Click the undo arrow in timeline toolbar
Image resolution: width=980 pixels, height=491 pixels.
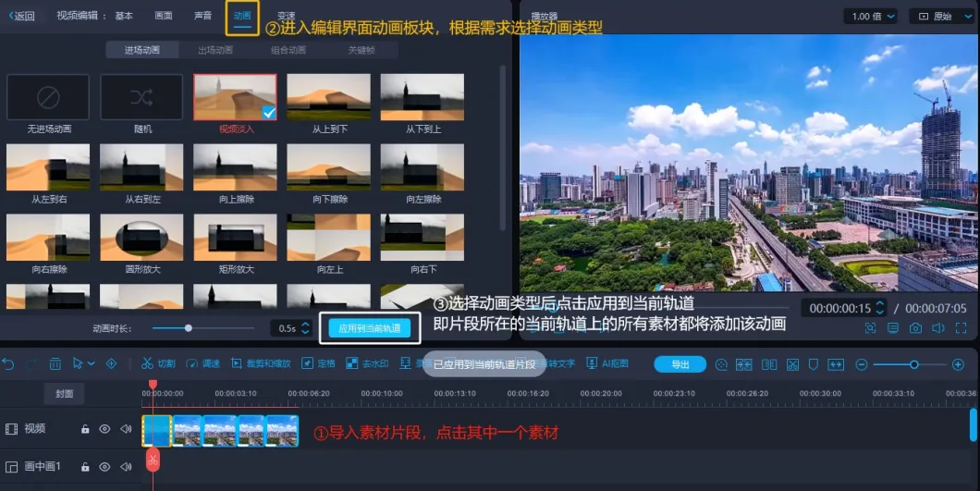pyautogui.click(x=9, y=364)
